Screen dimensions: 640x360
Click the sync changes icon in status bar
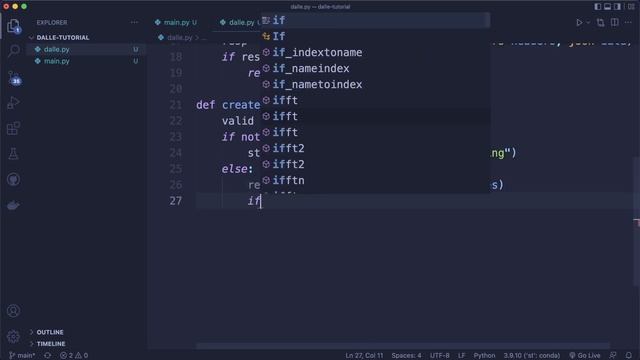pos(48,356)
